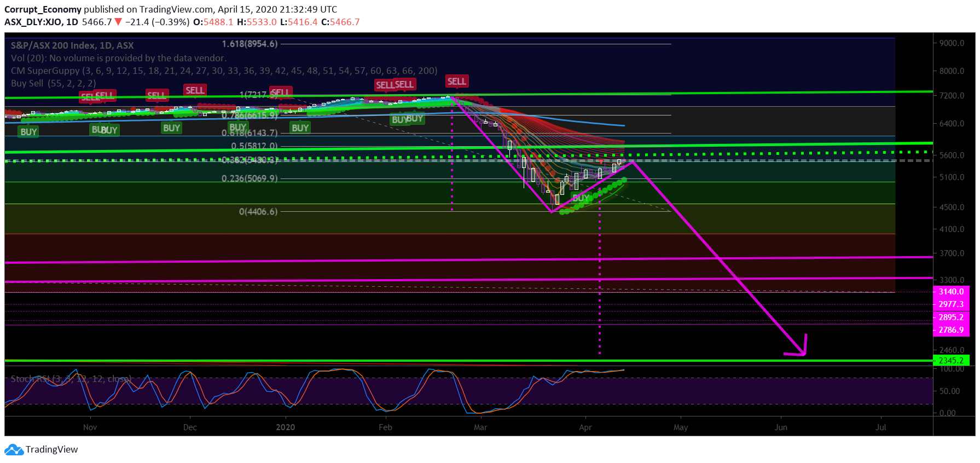Screen dimensions: 980x463
Task: Click the red down-triangle price change icon
Action: point(118,22)
